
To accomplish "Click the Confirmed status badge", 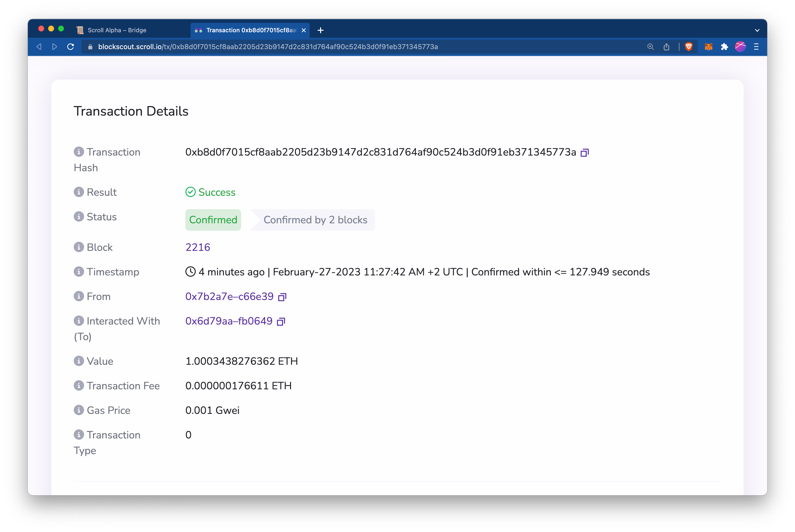I will pyautogui.click(x=213, y=220).
